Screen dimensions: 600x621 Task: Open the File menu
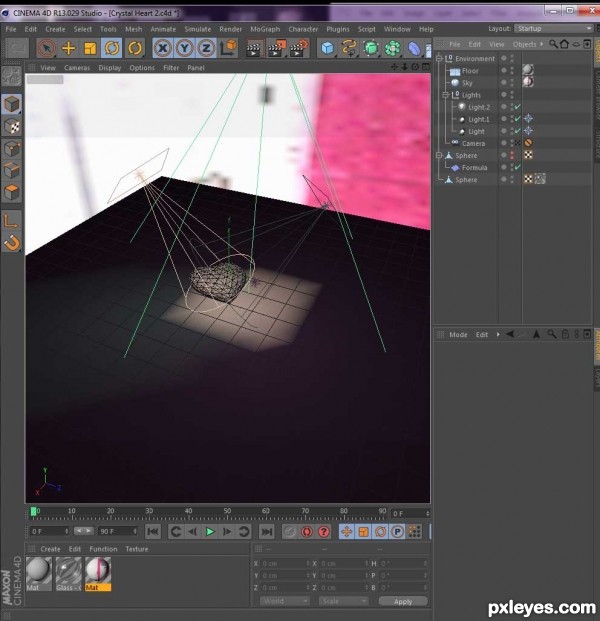pyautogui.click(x=11, y=29)
